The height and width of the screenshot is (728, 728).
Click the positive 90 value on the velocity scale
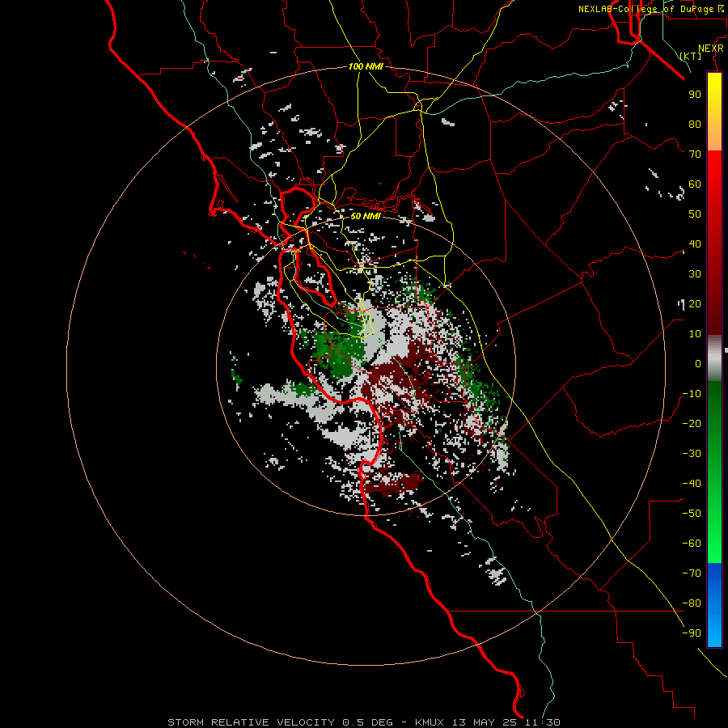pos(695,95)
